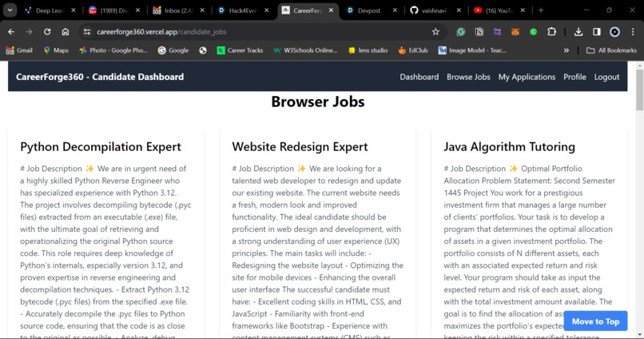Open the MetaMask fox extension icon
Screen dimensions: 644x339
(515, 32)
